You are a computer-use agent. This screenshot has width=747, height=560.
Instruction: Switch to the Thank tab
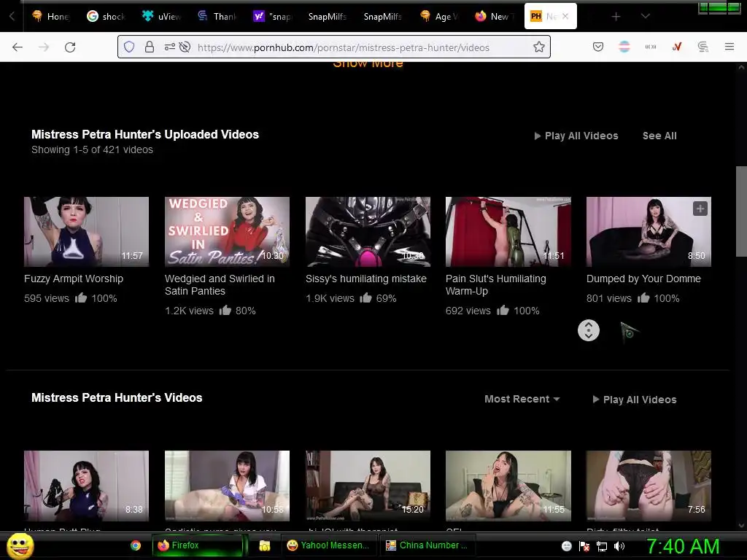click(x=217, y=16)
